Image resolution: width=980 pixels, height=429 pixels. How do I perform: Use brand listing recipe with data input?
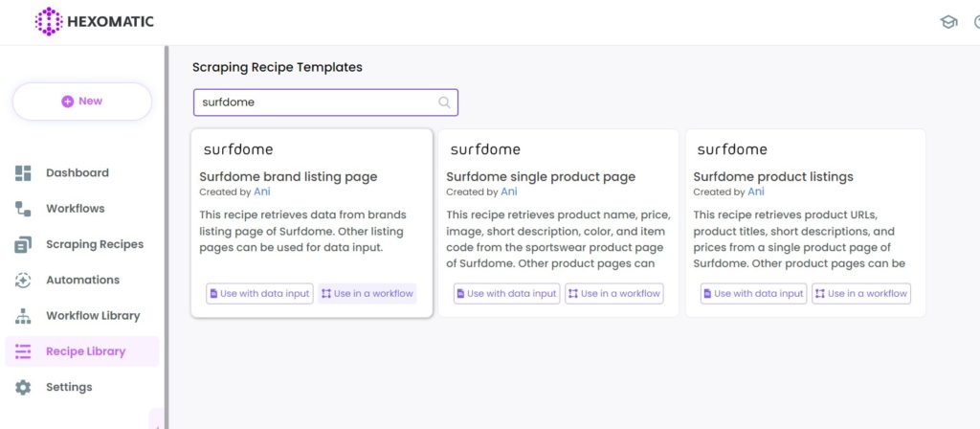(x=259, y=294)
